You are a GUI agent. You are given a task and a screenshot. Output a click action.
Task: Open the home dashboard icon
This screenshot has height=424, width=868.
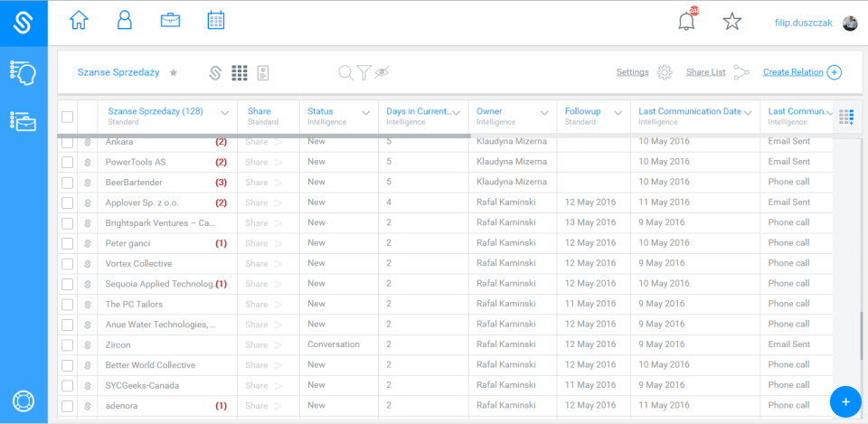[79, 21]
